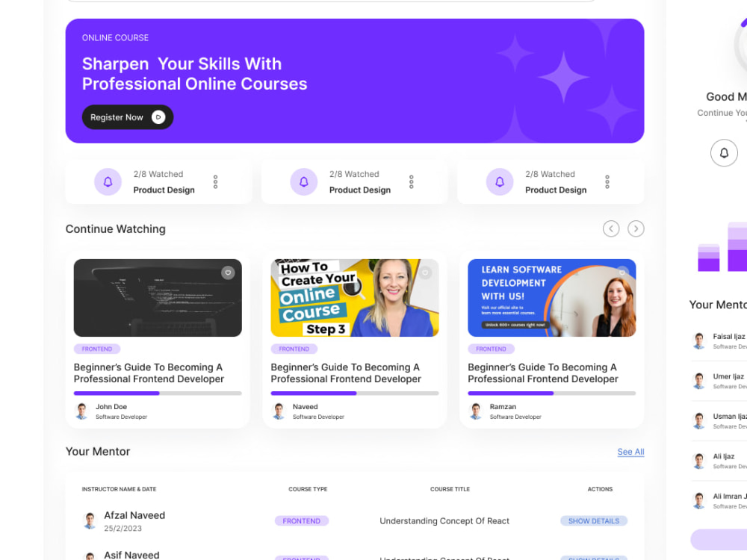Open Learn Software Development thumbnail

552,298
